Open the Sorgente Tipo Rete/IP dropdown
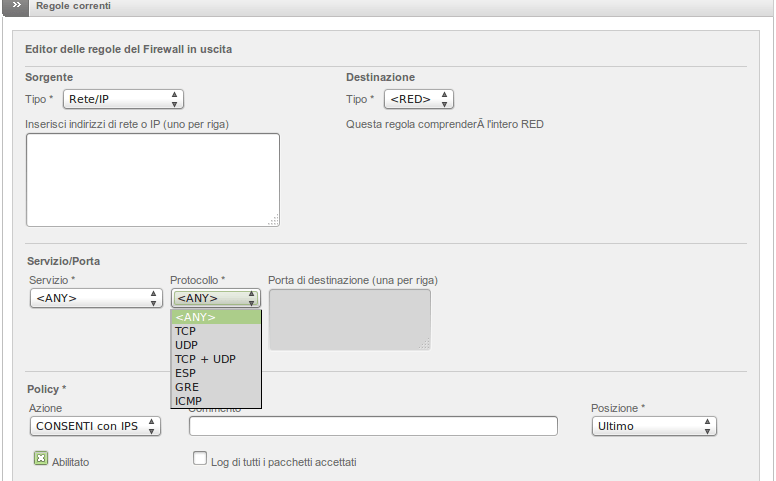This screenshot has width=776, height=481. [x=123, y=99]
